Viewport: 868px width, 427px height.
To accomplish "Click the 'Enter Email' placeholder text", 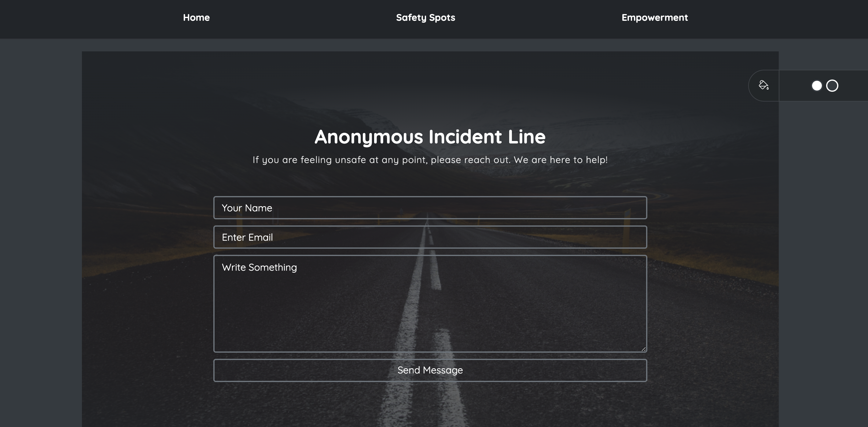I will click(247, 237).
